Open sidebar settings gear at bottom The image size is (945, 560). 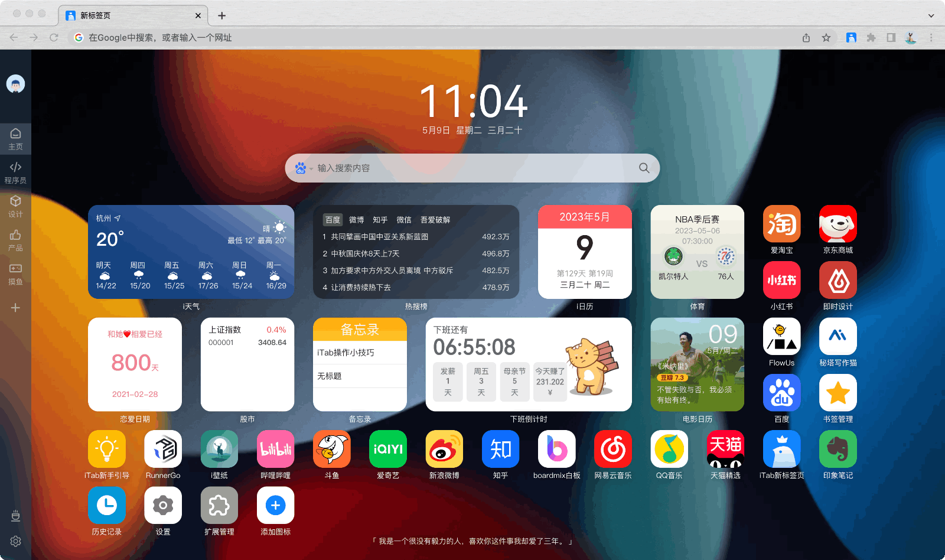click(x=15, y=541)
